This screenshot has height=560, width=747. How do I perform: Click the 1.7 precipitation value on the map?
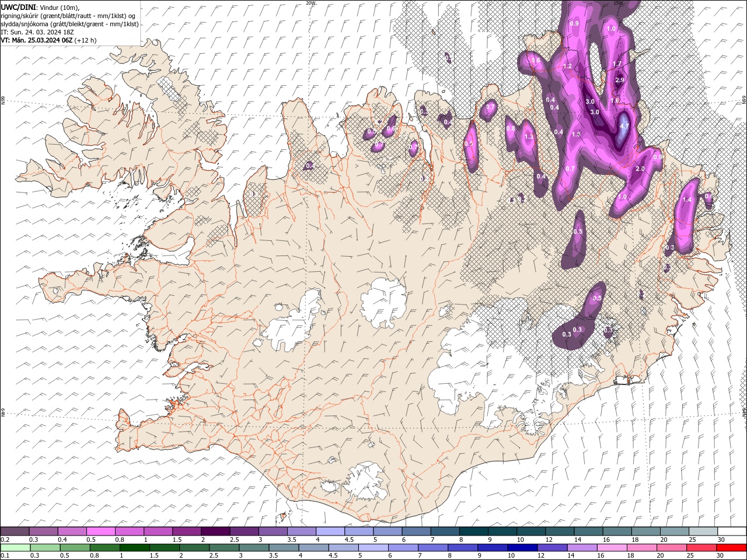coord(617,64)
